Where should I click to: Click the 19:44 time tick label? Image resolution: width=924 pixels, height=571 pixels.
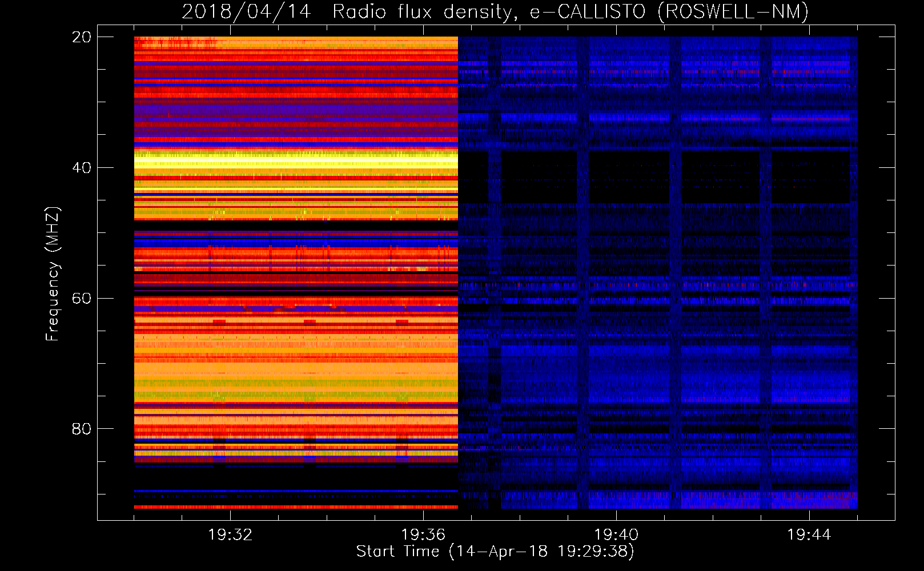pos(809,535)
